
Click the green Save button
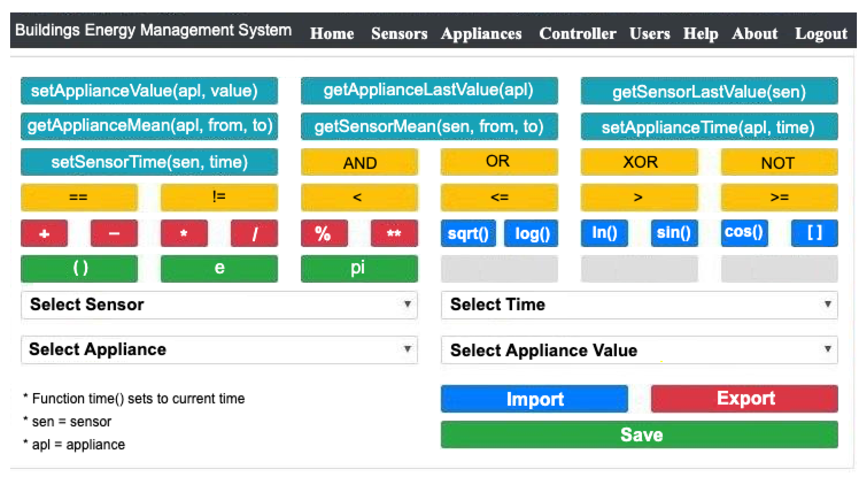coord(639,434)
